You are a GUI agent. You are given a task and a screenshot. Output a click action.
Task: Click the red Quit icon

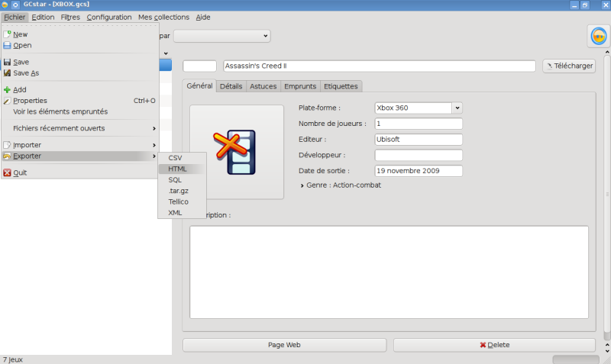7,172
